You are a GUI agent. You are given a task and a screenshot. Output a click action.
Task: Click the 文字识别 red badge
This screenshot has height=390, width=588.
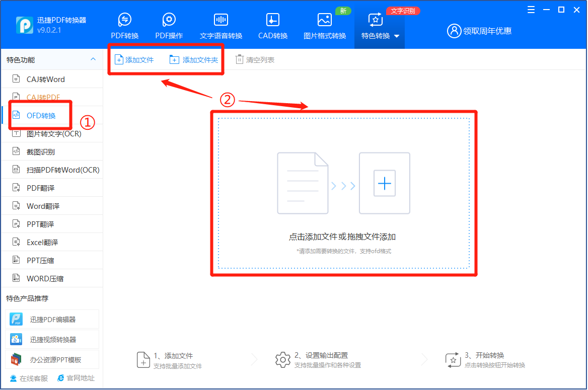point(403,11)
